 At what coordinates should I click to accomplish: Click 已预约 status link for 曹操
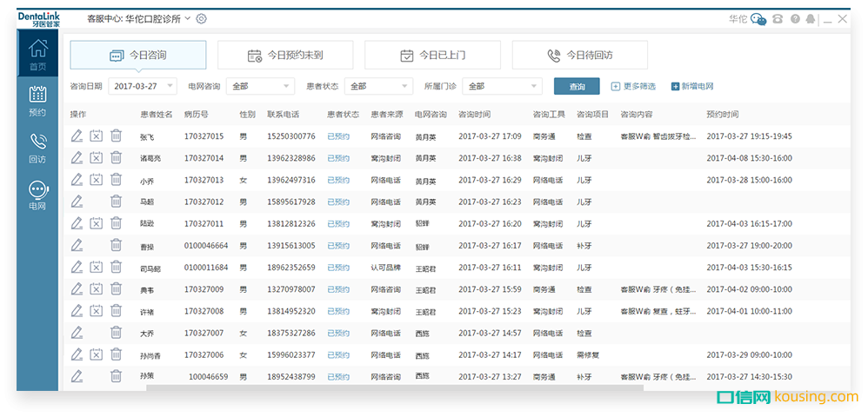pos(338,246)
